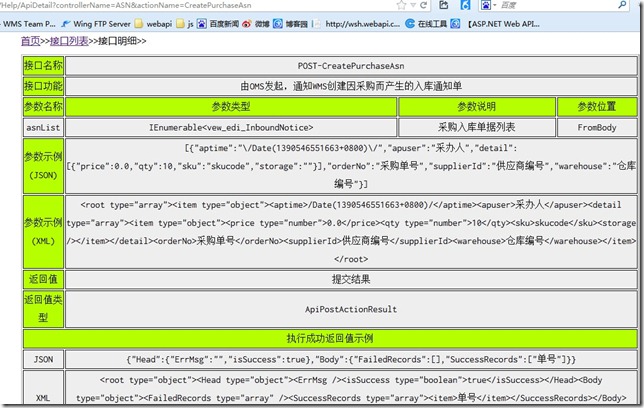Click the 百度新闻 bookmark paw icon

tap(202, 24)
